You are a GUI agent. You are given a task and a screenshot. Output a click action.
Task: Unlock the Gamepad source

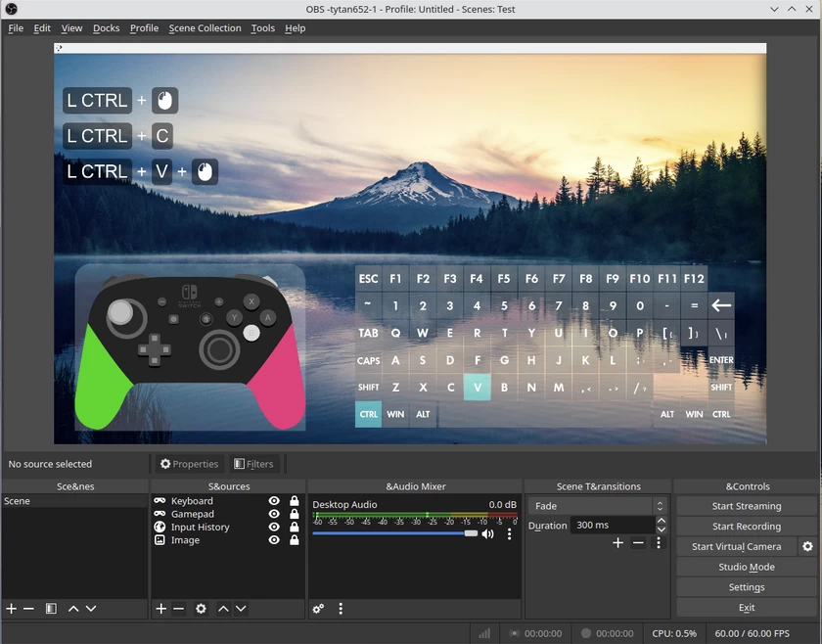(295, 514)
